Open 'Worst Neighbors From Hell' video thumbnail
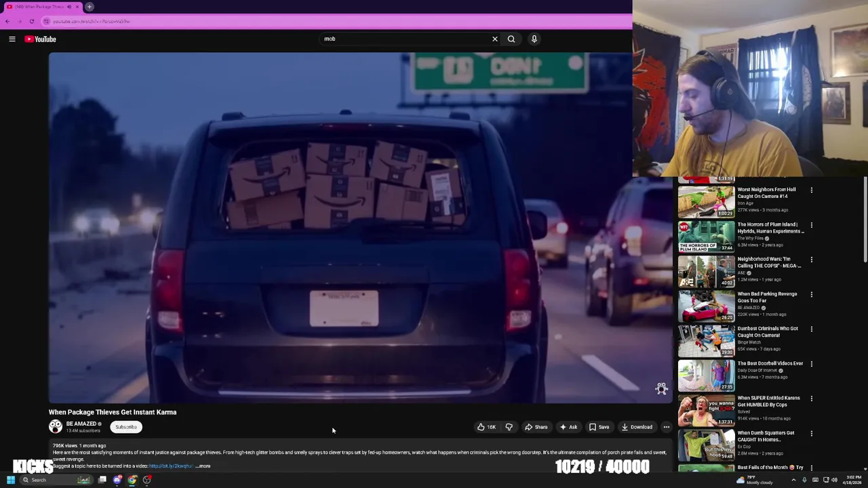The height and width of the screenshot is (488, 868). 706,202
